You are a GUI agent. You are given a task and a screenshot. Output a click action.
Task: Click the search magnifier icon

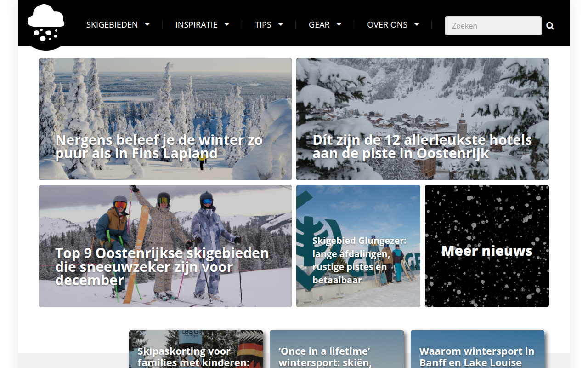[550, 26]
